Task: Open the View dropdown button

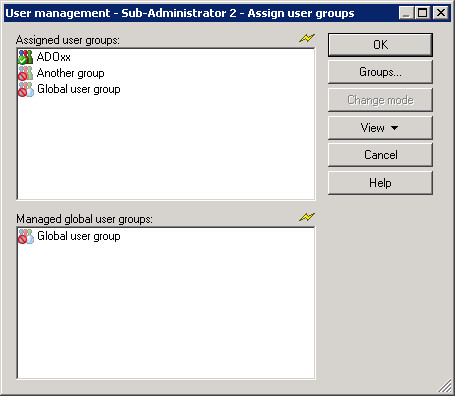Action: pyautogui.click(x=380, y=128)
